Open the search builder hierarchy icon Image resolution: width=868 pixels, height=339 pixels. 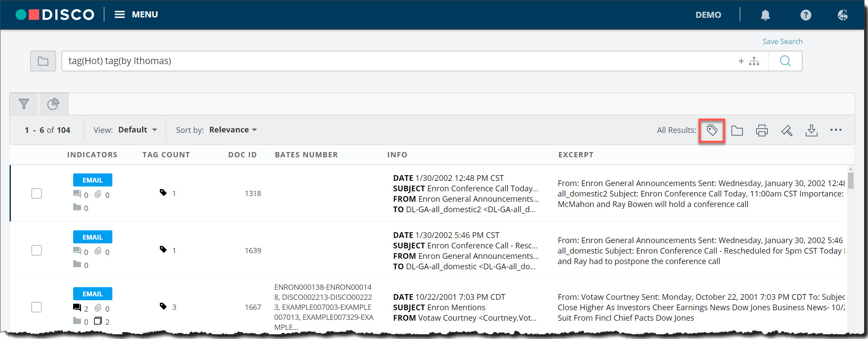point(754,61)
